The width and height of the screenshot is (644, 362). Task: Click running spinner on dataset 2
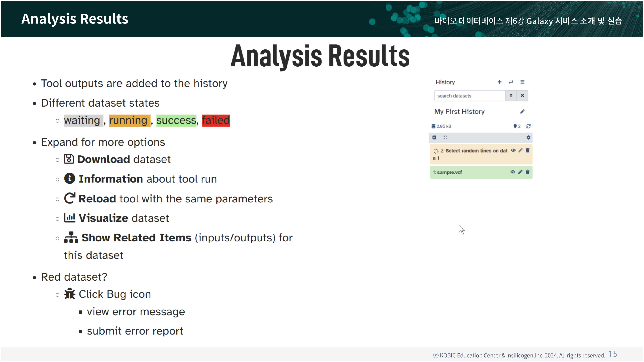[x=436, y=151]
